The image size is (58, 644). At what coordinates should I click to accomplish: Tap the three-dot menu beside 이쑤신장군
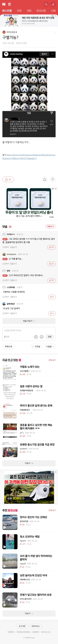point(55,32)
